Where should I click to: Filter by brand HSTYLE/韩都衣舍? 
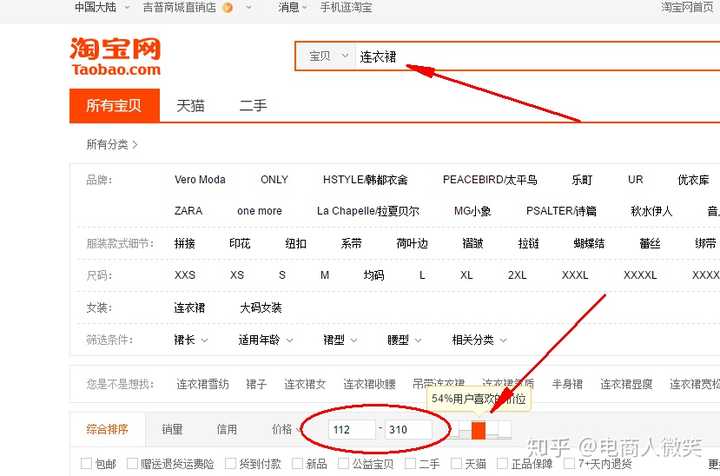(365, 179)
